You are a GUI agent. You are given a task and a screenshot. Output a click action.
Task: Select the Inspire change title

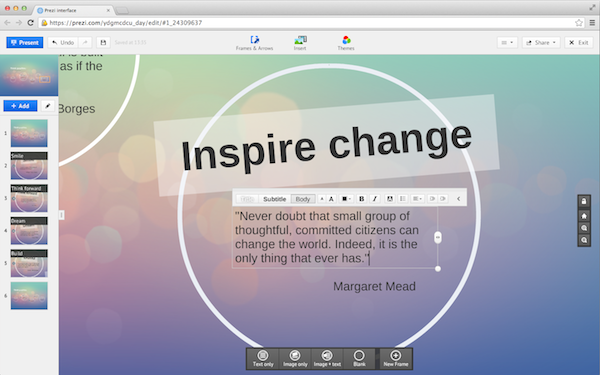(326, 148)
